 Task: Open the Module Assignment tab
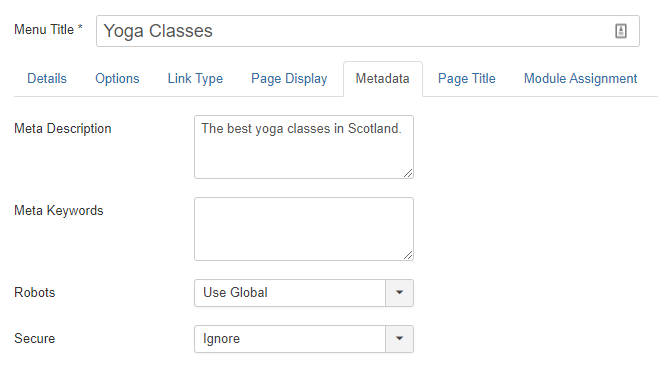pyautogui.click(x=580, y=78)
